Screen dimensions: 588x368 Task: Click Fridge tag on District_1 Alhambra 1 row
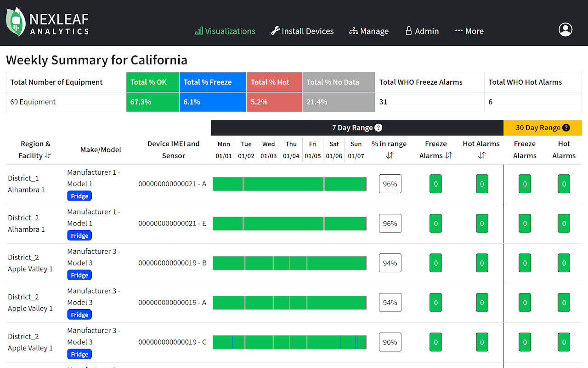pos(79,196)
